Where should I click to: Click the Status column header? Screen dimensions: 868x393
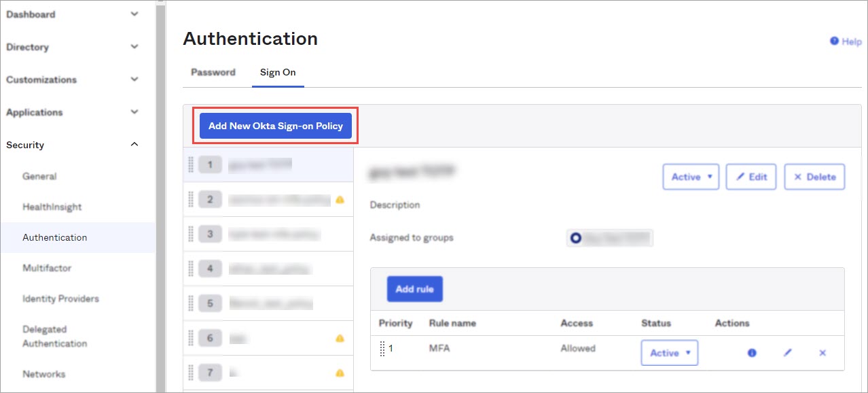(656, 323)
